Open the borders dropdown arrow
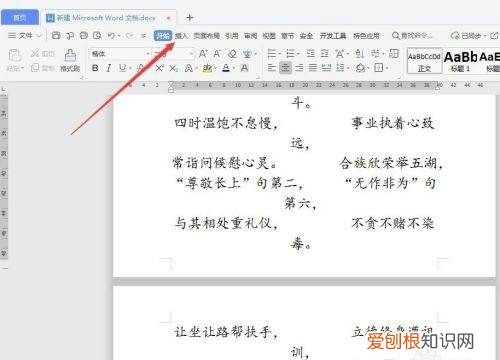 tap(387, 68)
